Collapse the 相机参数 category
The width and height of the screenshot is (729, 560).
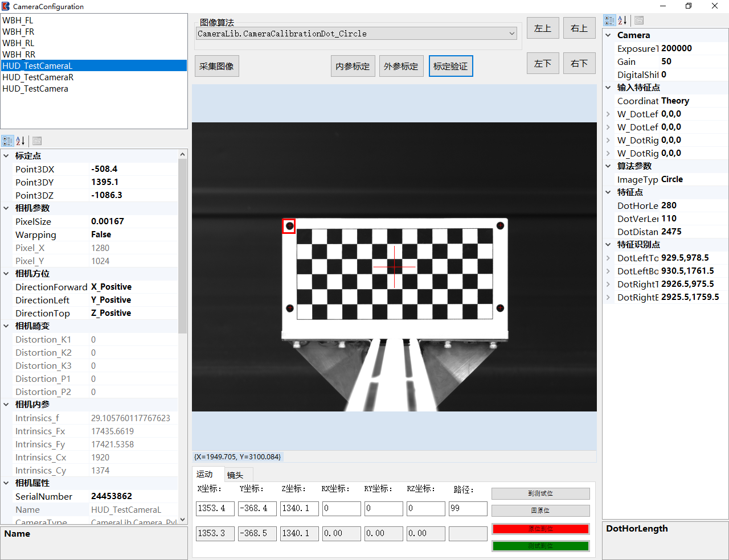point(6,208)
